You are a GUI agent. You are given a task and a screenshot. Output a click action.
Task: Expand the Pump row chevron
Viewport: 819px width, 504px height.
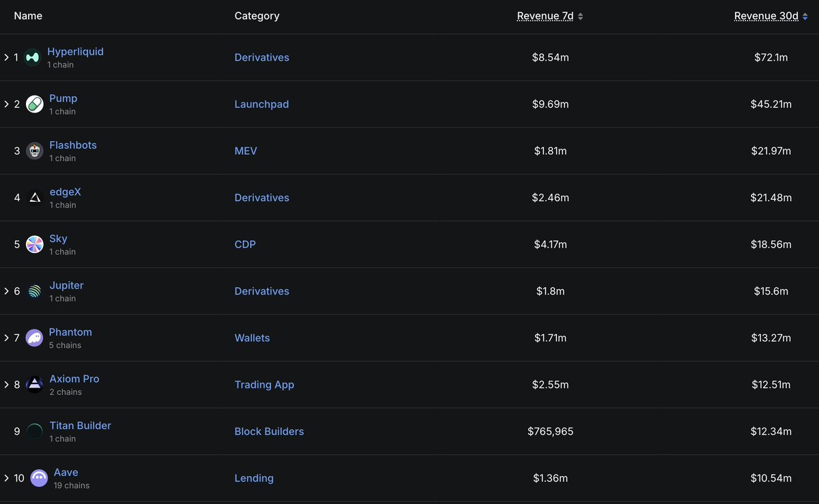[x=6, y=104]
